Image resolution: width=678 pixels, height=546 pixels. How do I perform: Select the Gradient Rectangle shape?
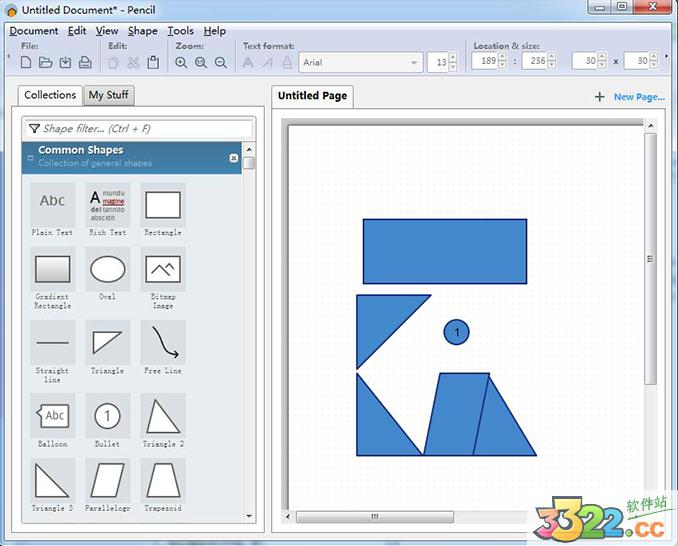tap(52, 269)
